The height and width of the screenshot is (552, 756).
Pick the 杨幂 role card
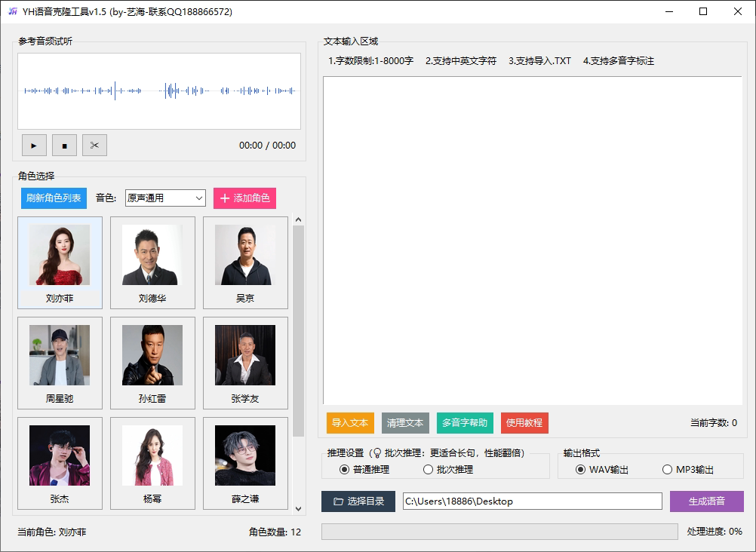point(153,463)
